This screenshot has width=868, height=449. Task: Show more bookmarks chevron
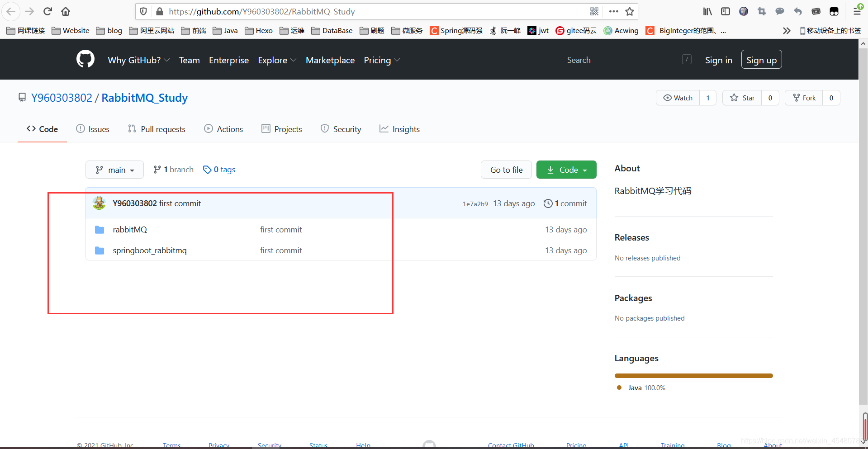tap(787, 30)
